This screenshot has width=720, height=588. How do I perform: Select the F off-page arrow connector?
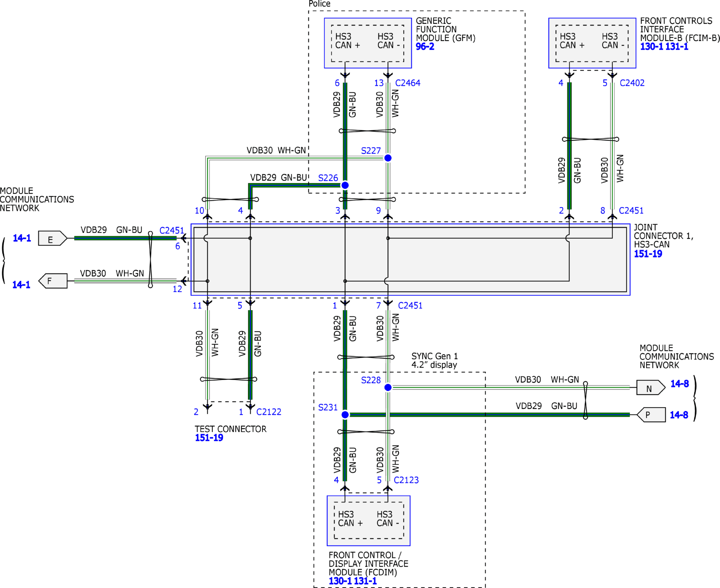click(53, 281)
